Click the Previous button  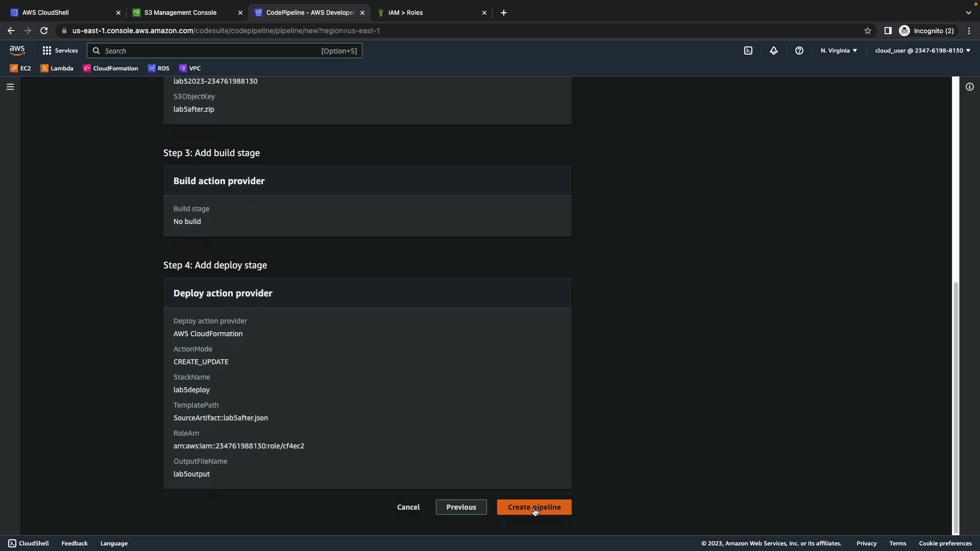tap(461, 507)
